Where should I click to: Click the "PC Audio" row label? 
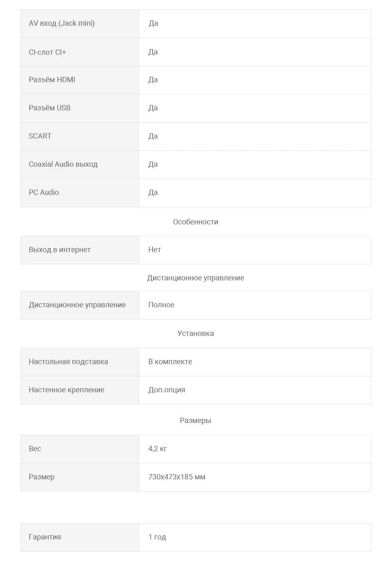pos(44,192)
